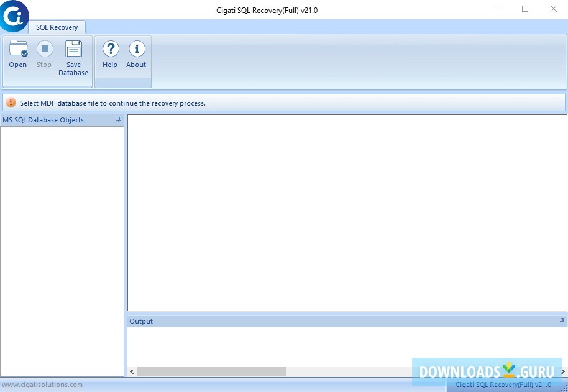Click the title bar showing Cigati SQL Recovery(Full) v21.0
This screenshot has height=392, width=568.
pyautogui.click(x=267, y=9)
